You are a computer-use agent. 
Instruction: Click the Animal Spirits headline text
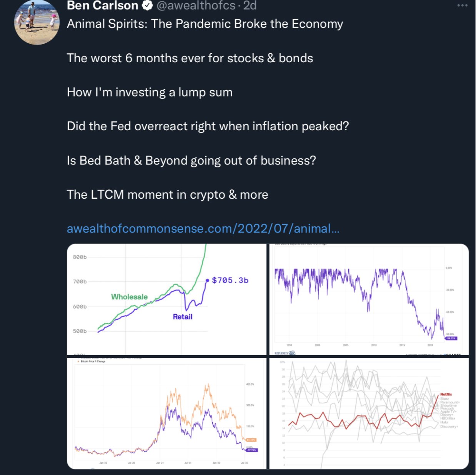[205, 24]
